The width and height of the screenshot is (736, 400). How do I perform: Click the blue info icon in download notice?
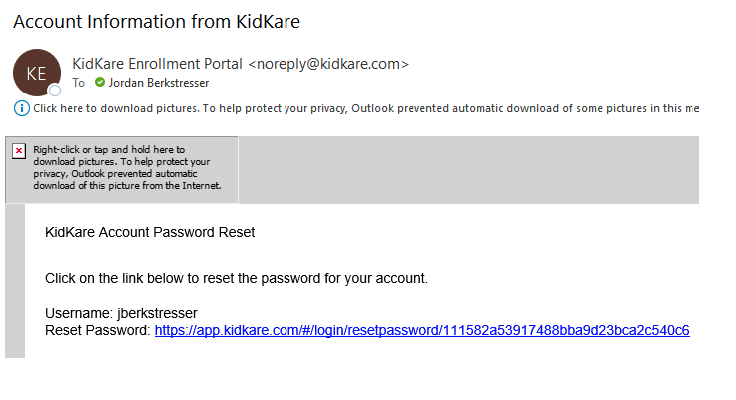pos(22,108)
